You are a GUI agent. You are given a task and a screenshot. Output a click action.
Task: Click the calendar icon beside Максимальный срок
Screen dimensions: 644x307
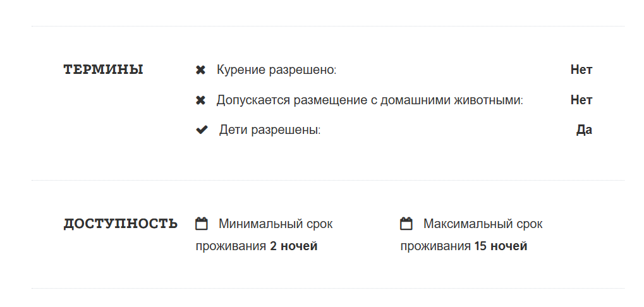(x=406, y=224)
